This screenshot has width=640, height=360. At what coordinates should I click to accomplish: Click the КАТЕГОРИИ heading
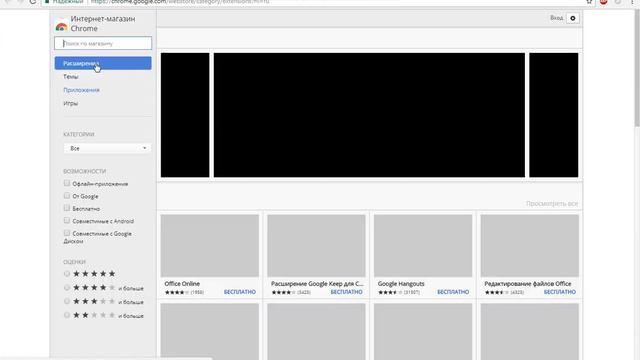pos(79,134)
